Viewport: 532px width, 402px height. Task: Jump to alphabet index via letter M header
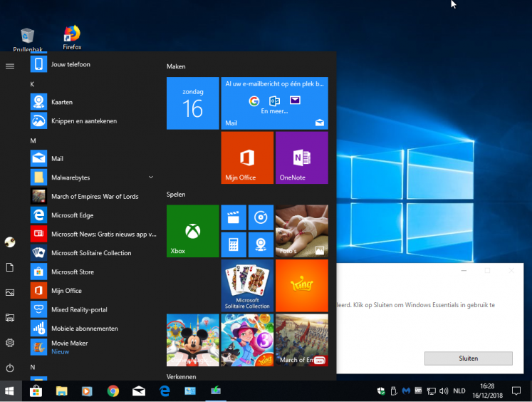coord(33,140)
